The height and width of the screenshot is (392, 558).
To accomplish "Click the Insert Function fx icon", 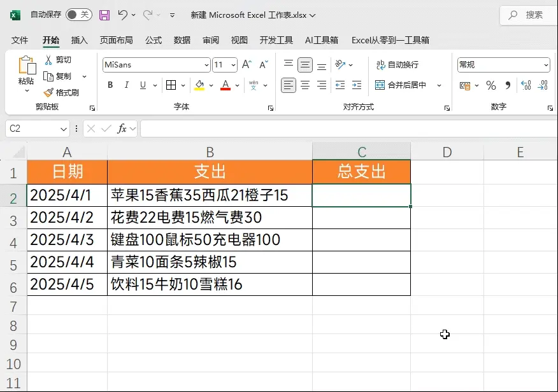I will click(x=122, y=129).
